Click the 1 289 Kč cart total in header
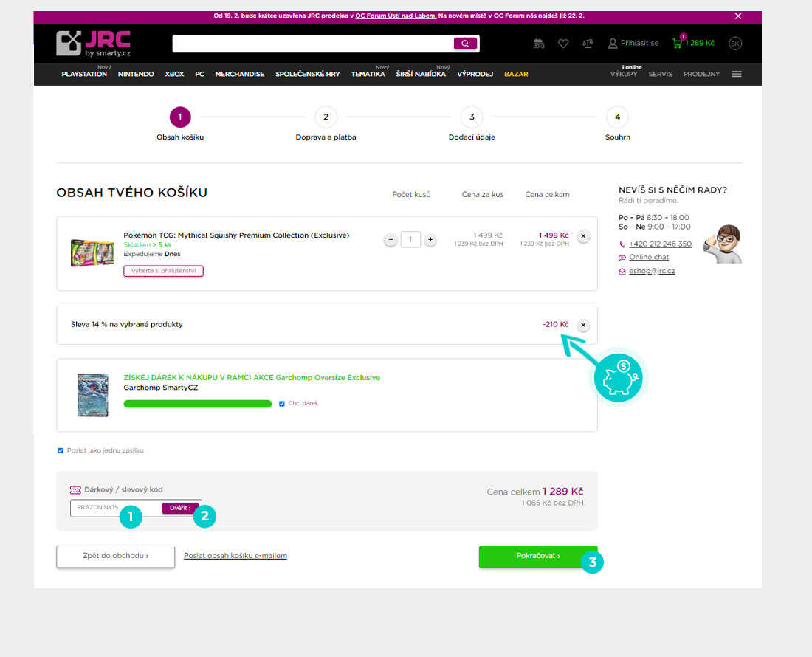Screen dimensions: 812x657 [700, 43]
